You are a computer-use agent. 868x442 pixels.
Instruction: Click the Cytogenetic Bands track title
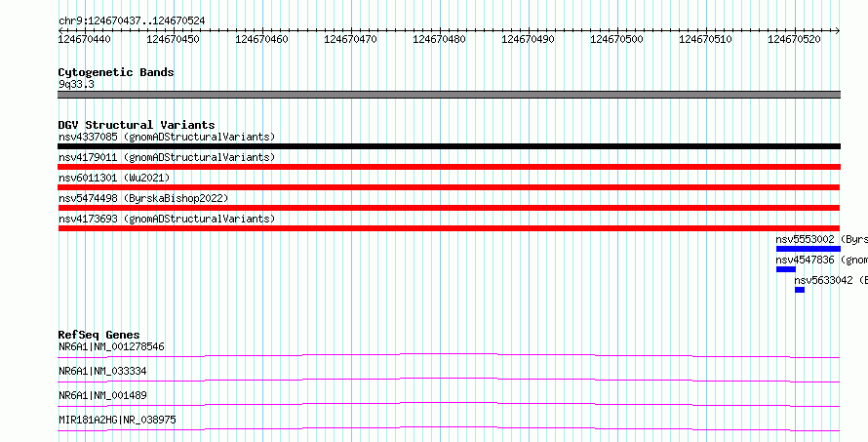pyautogui.click(x=116, y=72)
